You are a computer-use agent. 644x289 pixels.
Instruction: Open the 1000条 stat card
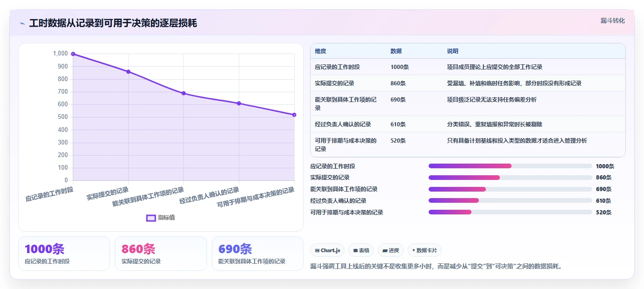click(x=64, y=254)
